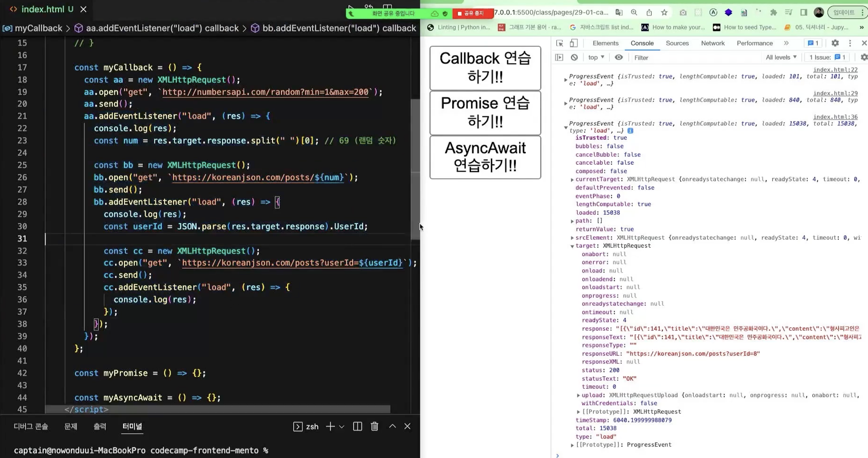The image size is (868, 458).
Task: Open the top context dropdown
Action: point(596,57)
